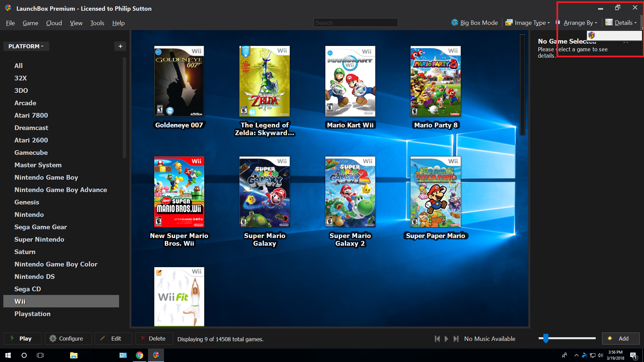Click the volume speaker tray icon
Screen dimensions: 644x362
click(600, 355)
